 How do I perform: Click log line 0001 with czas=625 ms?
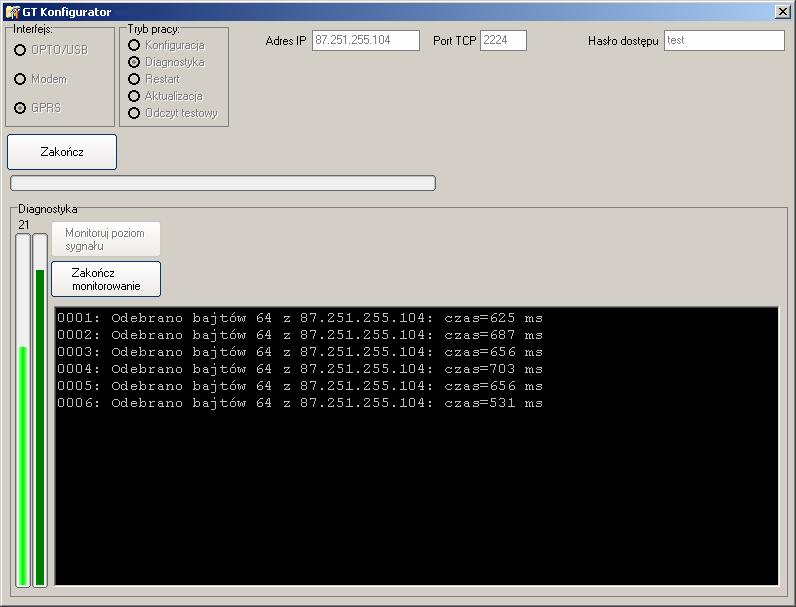(x=300, y=318)
